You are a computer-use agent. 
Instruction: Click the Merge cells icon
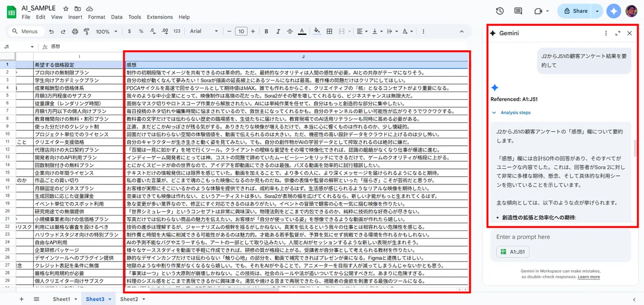[342, 31]
